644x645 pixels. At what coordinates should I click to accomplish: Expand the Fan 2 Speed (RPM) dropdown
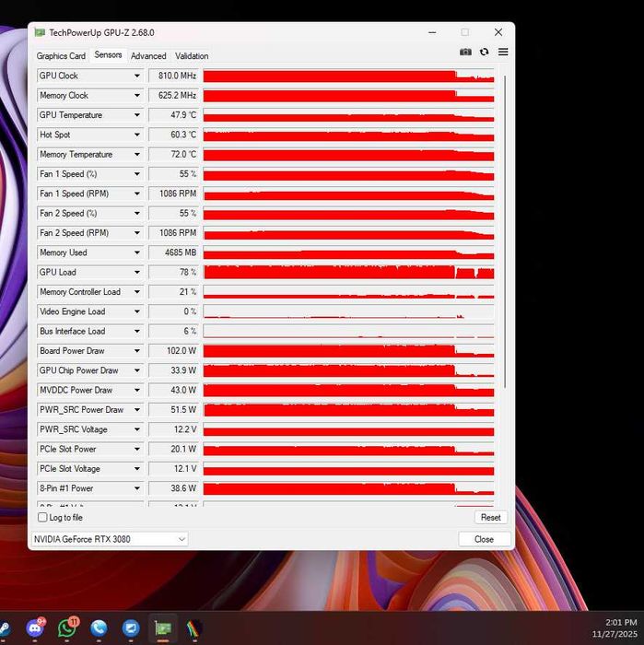click(137, 233)
